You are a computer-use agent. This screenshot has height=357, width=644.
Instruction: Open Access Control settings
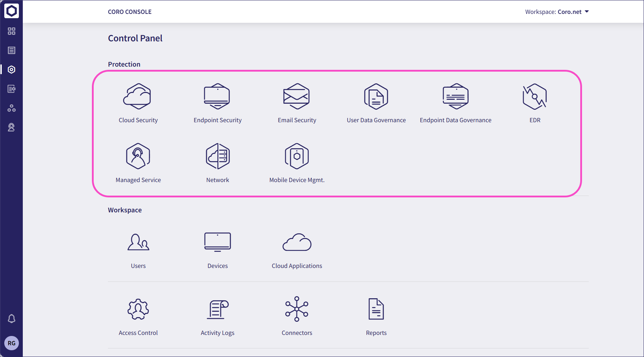tap(138, 309)
